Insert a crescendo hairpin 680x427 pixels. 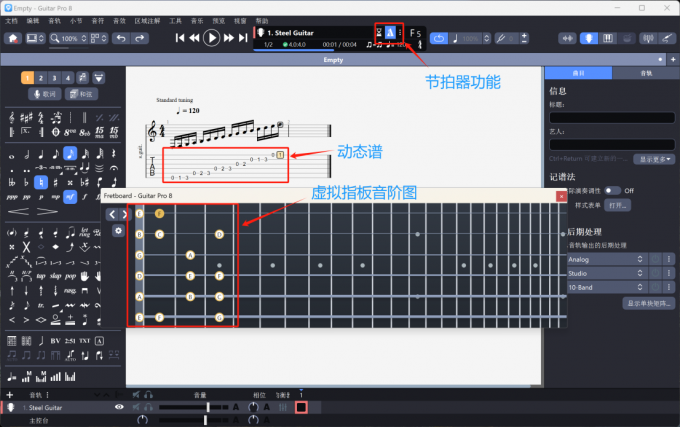pyautogui.click(x=18, y=212)
